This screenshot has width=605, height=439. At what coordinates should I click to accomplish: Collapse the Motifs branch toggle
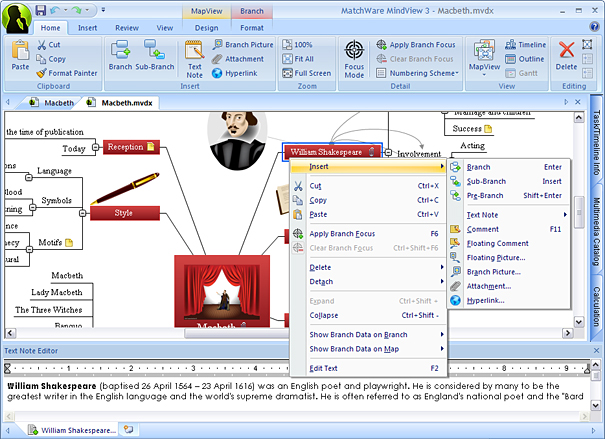click(x=29, y=250)
